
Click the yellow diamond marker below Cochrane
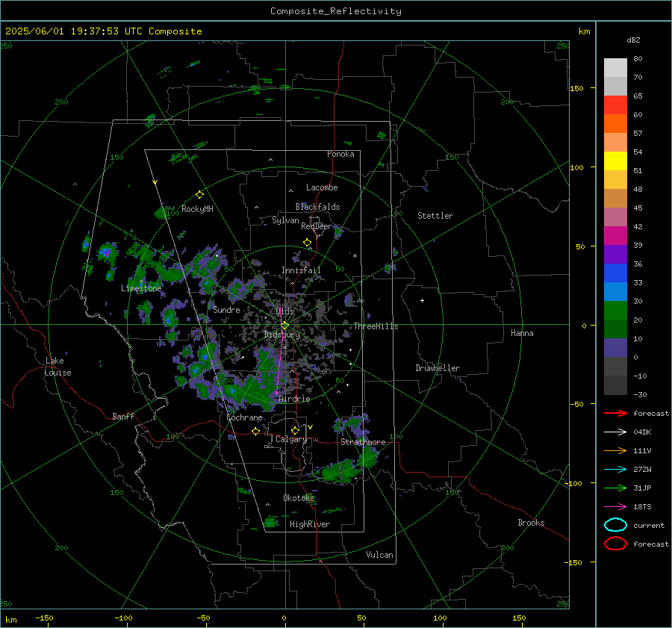(255, 431)
